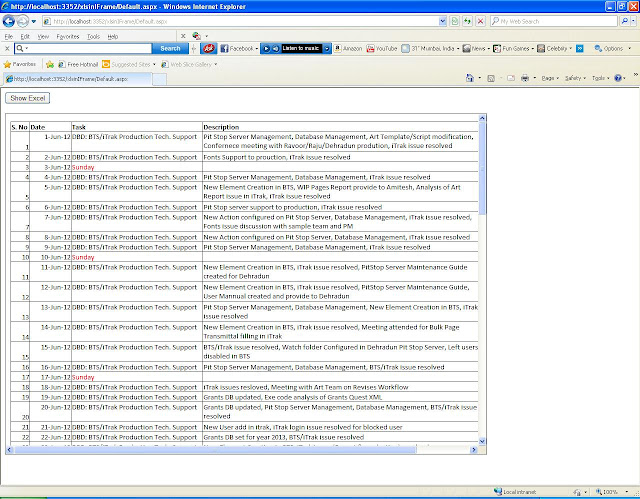Click the Ask logo icon

point(209,49)
